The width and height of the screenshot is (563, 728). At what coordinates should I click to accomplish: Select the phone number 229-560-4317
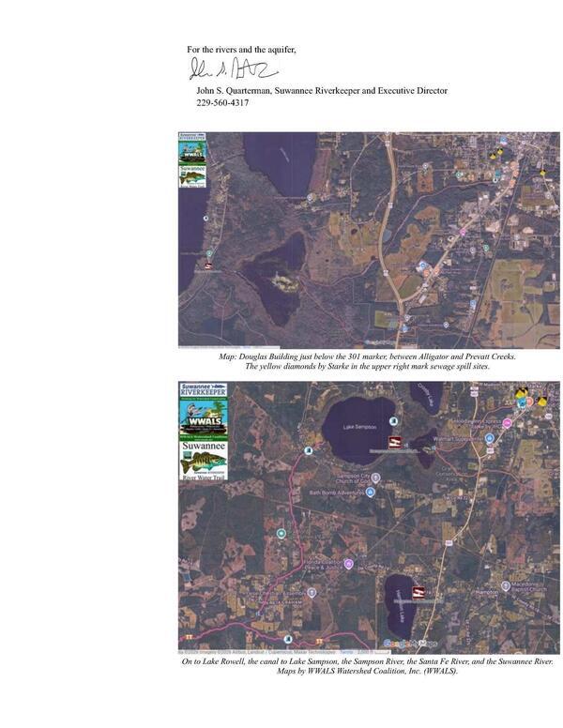[x=222, y=103]
